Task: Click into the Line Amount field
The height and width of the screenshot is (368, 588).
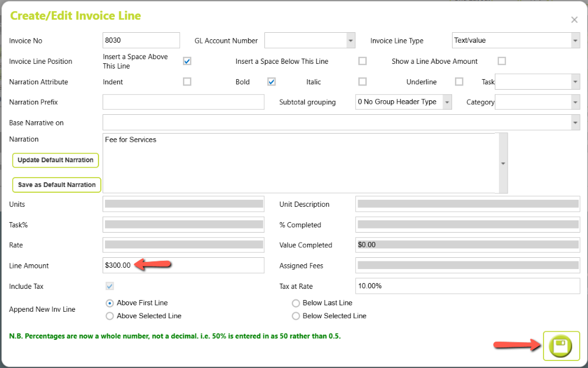Action: coord(183,265)
